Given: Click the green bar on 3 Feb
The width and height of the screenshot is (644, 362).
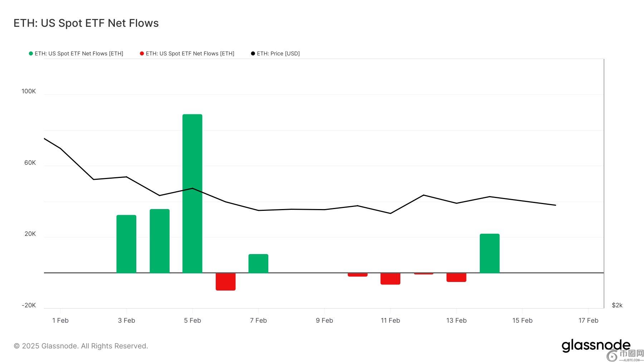Looking at the screenshot, I should tap(126, 244).
